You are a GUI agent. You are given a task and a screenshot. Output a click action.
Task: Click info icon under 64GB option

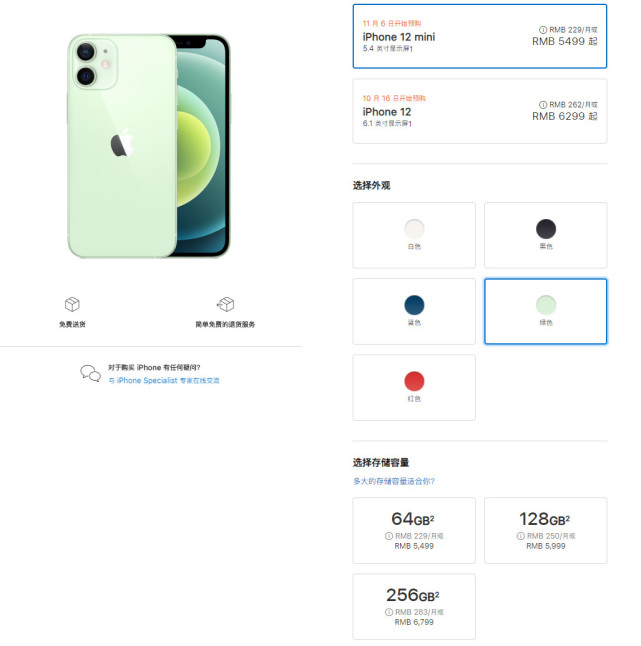[x=389, y=536]
